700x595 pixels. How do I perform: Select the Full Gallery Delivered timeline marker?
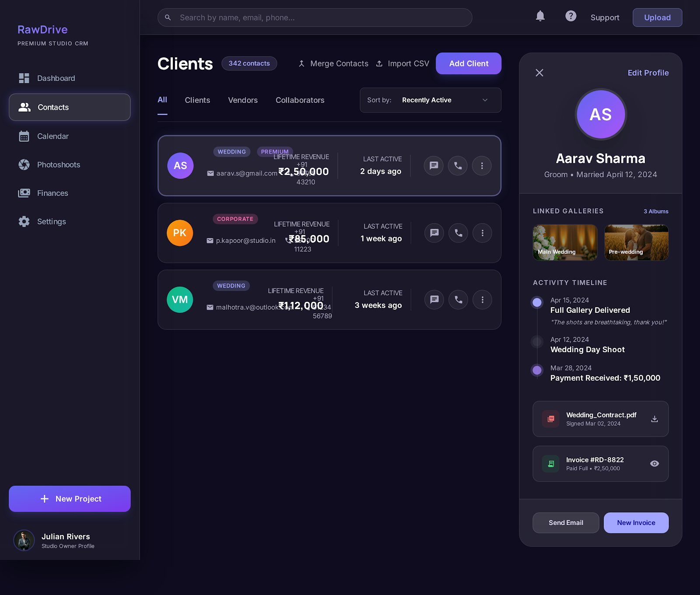click(537, 302)
